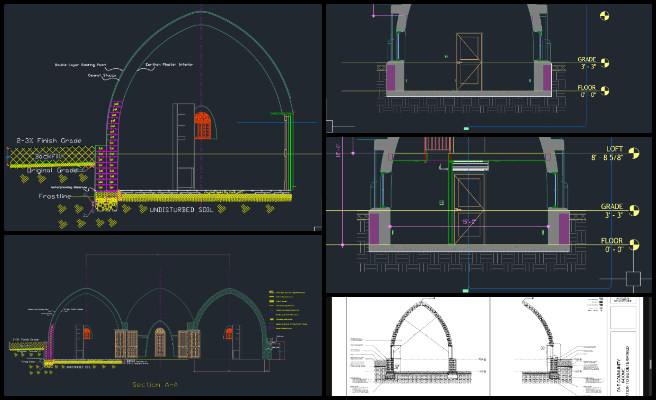Select the "Section A-A" title text
The image size is (656, 400).
coord(155,385)
